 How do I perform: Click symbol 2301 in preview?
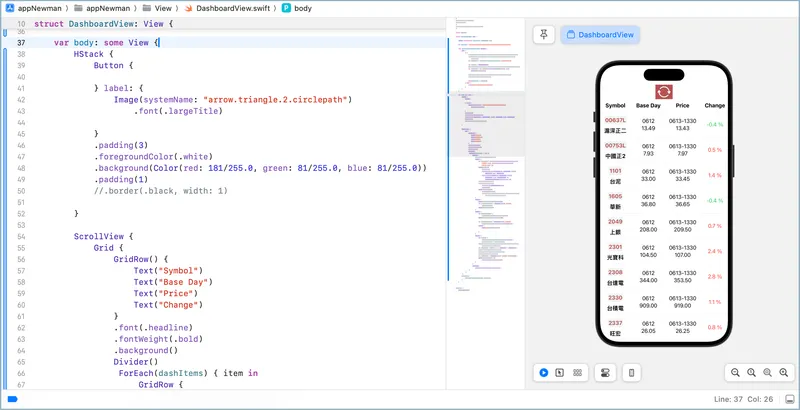point(615,247)
